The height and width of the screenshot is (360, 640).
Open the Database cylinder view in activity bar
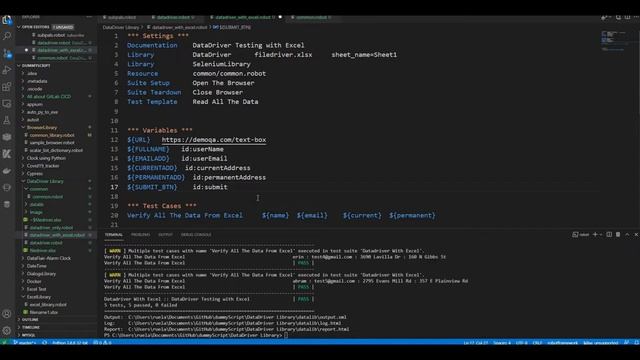pos(7,204)
